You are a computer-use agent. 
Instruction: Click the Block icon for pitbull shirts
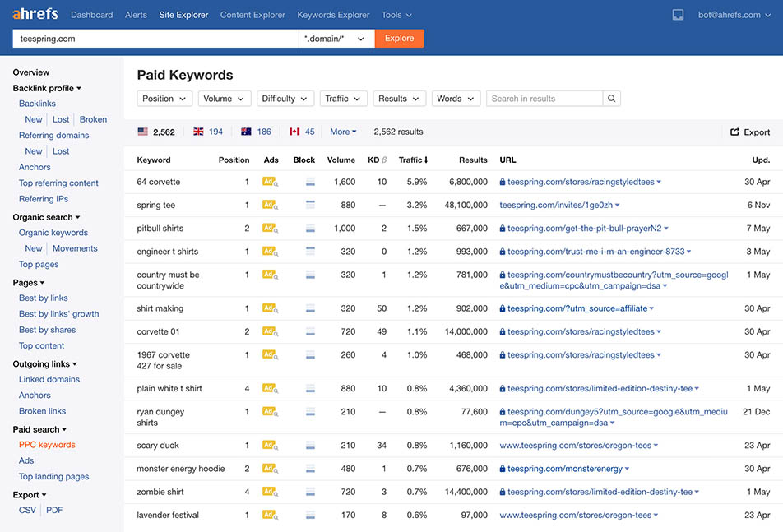point(310,229)
